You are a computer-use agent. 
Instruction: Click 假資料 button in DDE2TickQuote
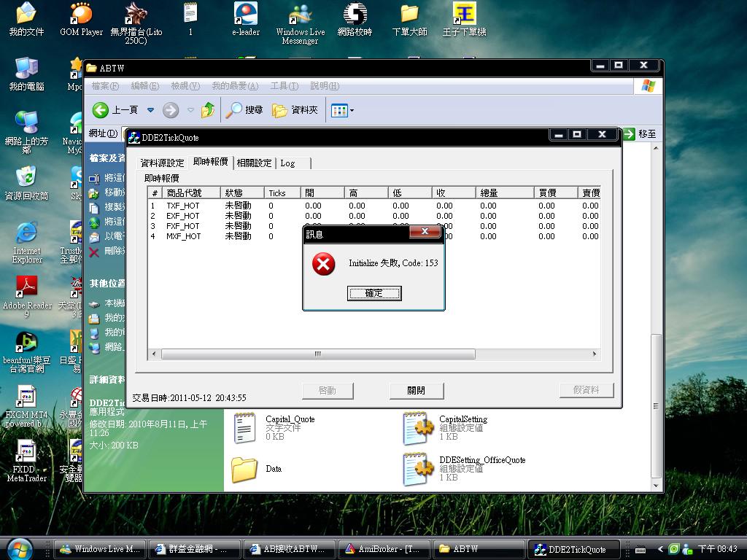(x=587, y=391)
